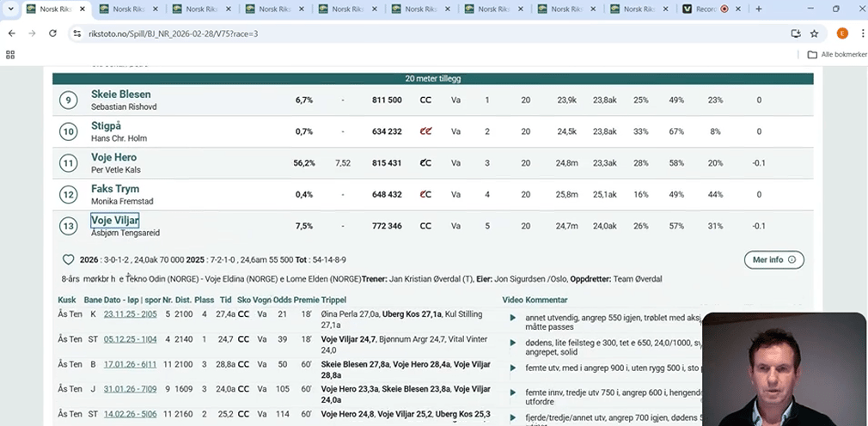Viewport: 868px width, 426px height.
Task: Favorite Voje Viljar with the heart icon
Action: point(69,259)
